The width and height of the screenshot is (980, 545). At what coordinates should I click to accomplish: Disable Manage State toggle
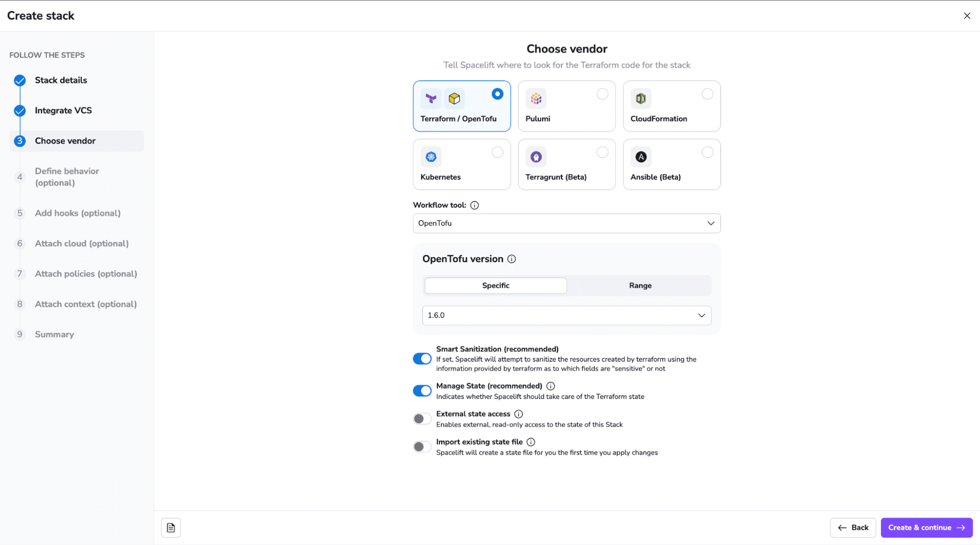(422, 391)
